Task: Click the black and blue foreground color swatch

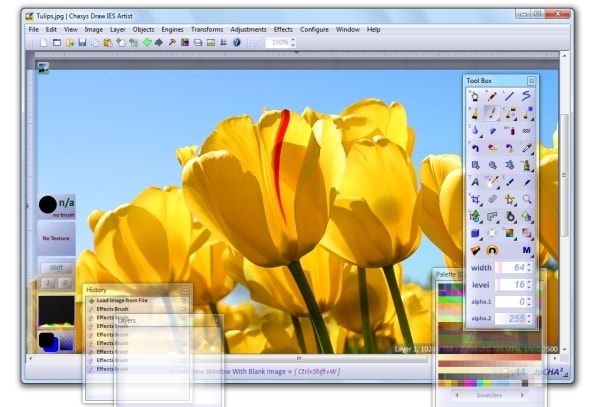Action: click(x=48, y=342)
